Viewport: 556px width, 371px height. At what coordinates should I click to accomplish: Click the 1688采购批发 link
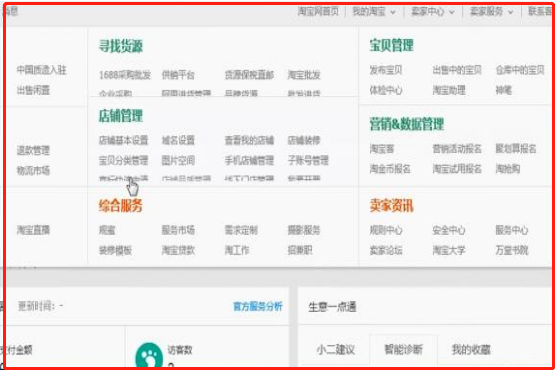pos(125,75)
